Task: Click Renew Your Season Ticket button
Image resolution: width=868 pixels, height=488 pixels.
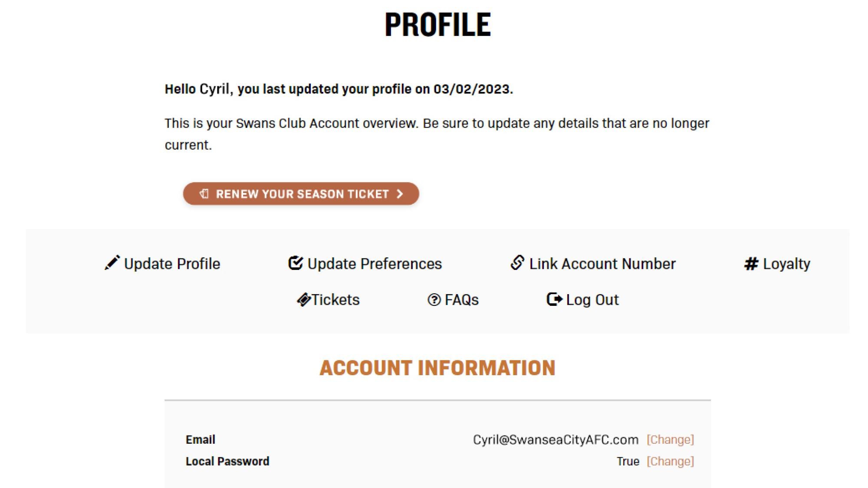Action: pos(301,194)
